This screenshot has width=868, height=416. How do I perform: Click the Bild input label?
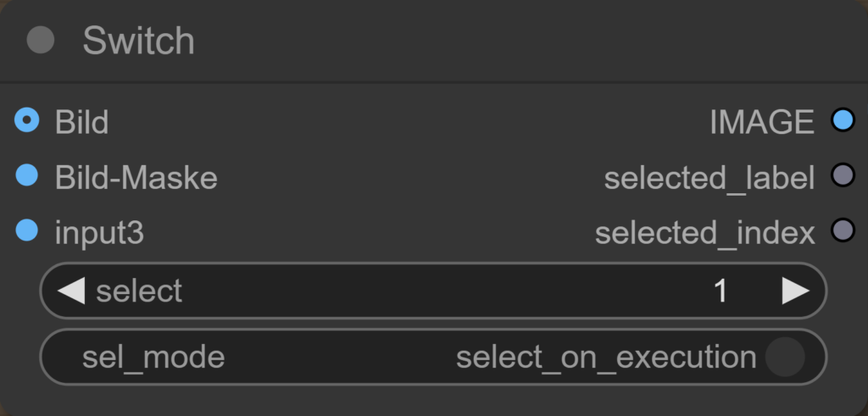[81, 122]
